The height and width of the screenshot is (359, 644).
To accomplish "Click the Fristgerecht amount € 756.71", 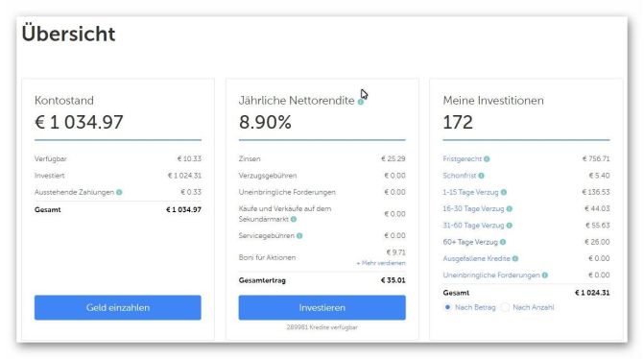I will (596, 158).
